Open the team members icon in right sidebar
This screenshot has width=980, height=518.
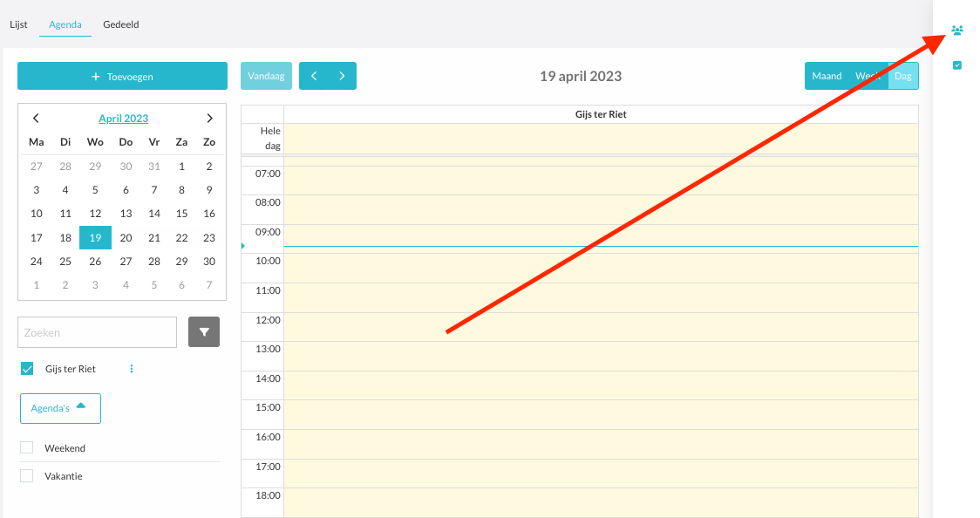(x=956, y=30)
